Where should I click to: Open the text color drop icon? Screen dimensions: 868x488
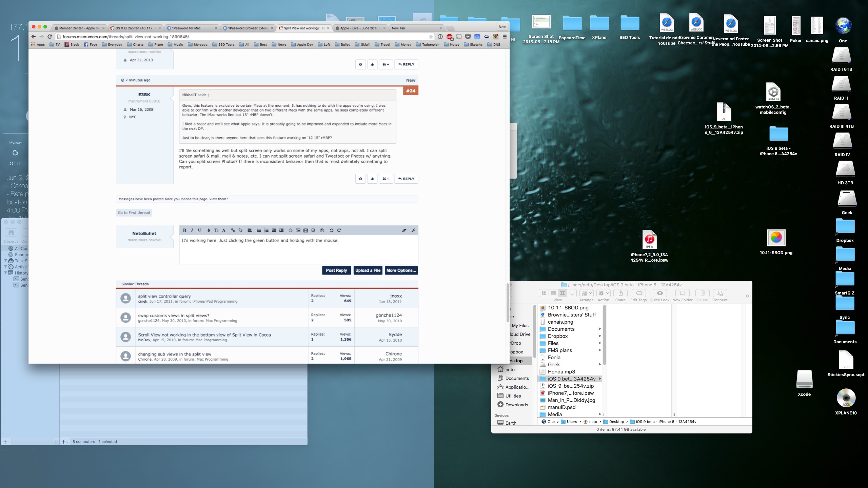[x=209, y=230]
